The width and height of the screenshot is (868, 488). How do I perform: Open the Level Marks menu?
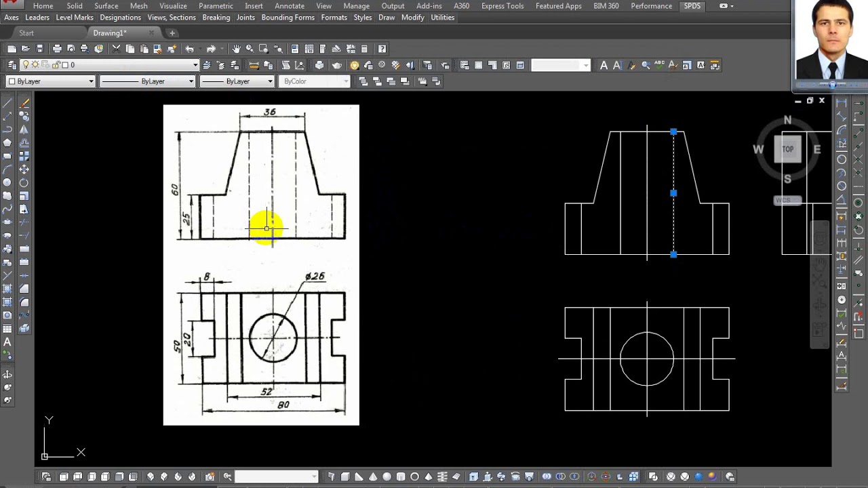tap(75, 18)
